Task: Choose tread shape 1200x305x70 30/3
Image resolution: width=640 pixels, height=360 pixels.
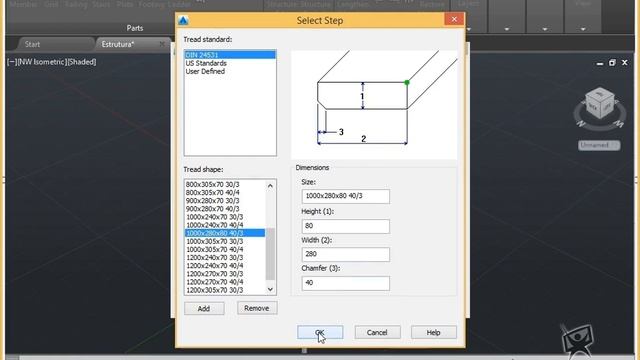Action: [x=225, y=290]
